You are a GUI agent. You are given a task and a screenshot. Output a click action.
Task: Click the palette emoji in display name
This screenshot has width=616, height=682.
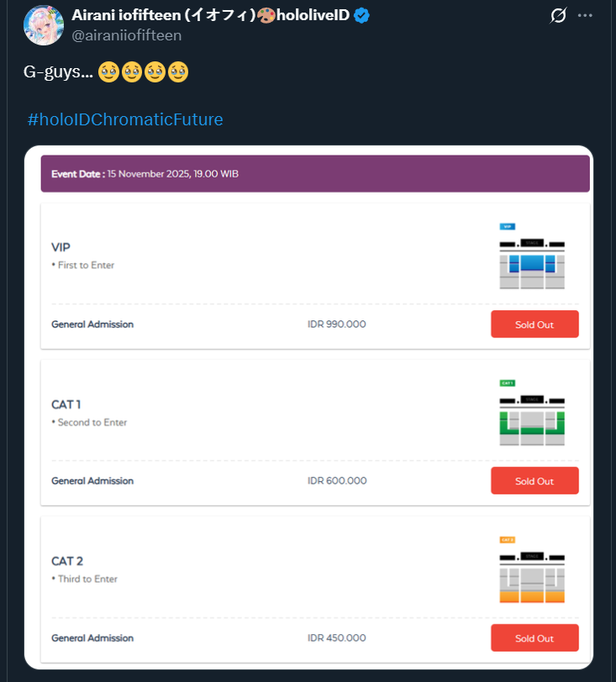[x=266, y=16]
